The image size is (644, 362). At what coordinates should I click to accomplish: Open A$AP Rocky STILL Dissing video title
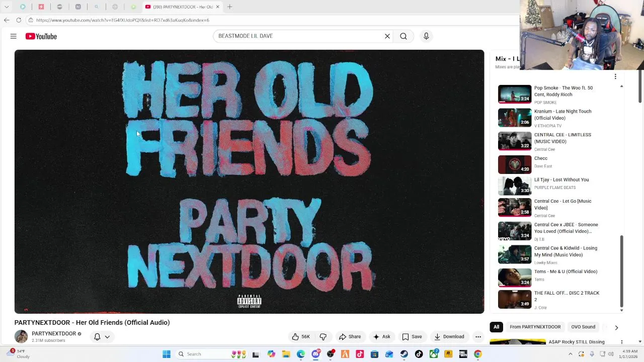click(577, 342)
